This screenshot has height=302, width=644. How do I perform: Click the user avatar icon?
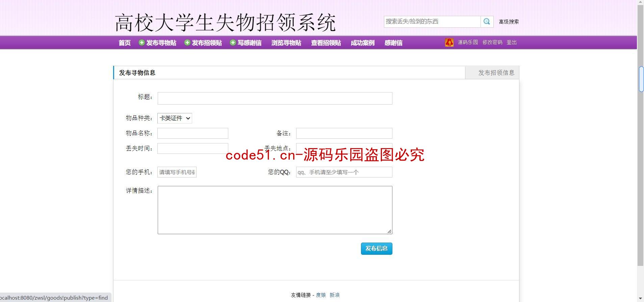pos(449,43)
